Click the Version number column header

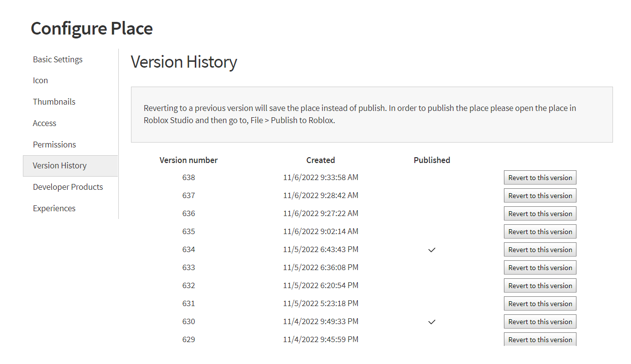pyautogui.click(x=188, y=160)
